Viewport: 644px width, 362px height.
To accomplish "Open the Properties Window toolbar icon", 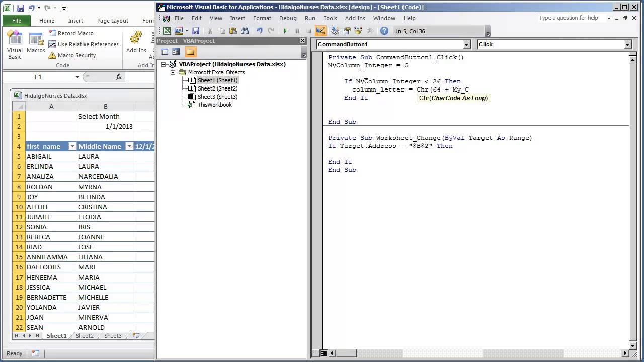I will [347, 31].
